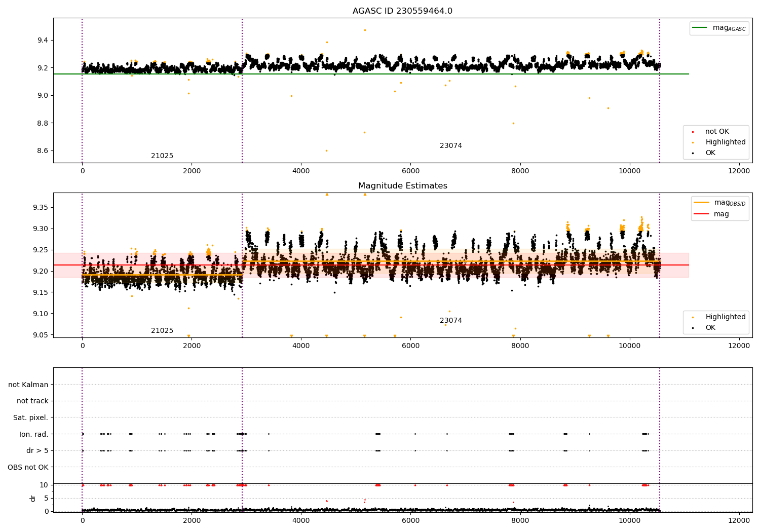Image resolution: width=760 pixels, height=532 pixels.
Task: Click the rotated 'dr' y-axis label
Action: pos(33,498)
